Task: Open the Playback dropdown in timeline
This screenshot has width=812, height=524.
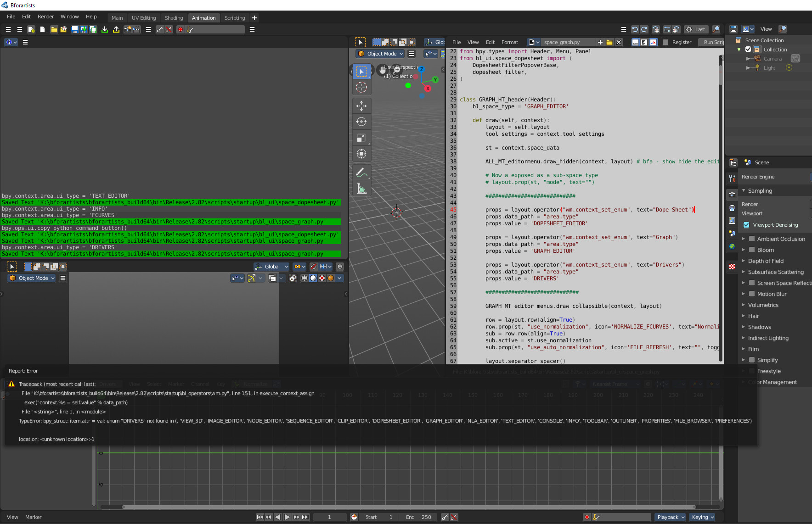Action: point(671,517)
